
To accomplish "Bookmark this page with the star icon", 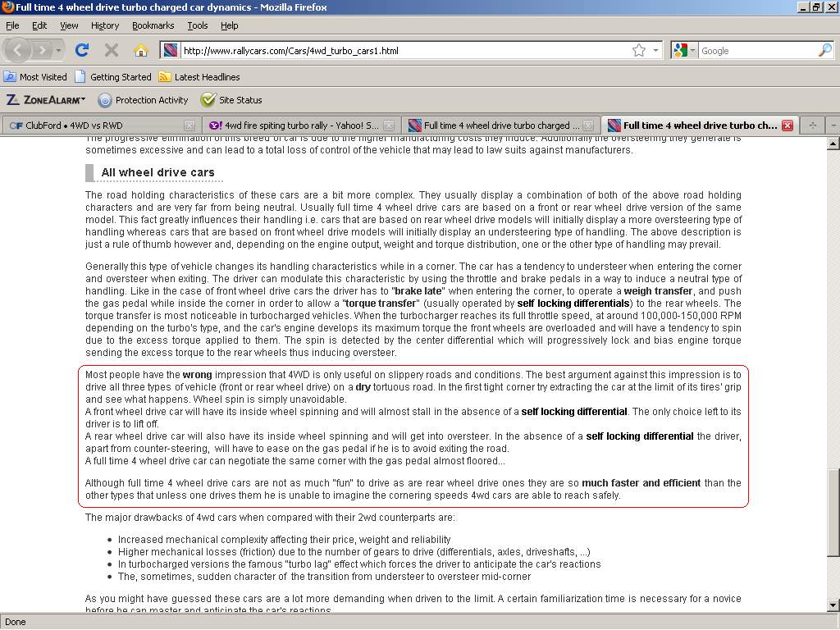I will point(639,50).
